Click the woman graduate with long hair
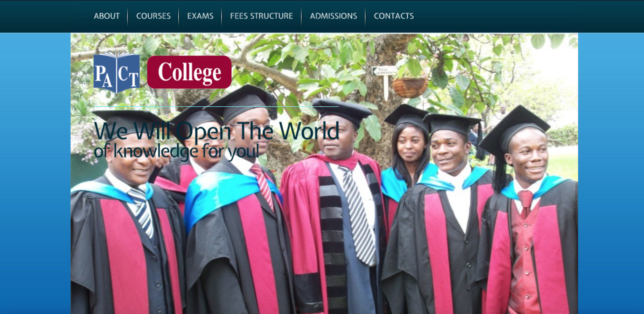Image resolution: width=644 pixels, height=314 pixels. click(x=409, y=159)
